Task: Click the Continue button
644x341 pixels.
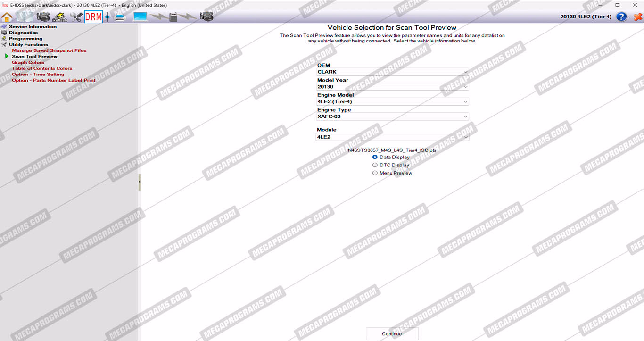Action: [x=392, y=334]
